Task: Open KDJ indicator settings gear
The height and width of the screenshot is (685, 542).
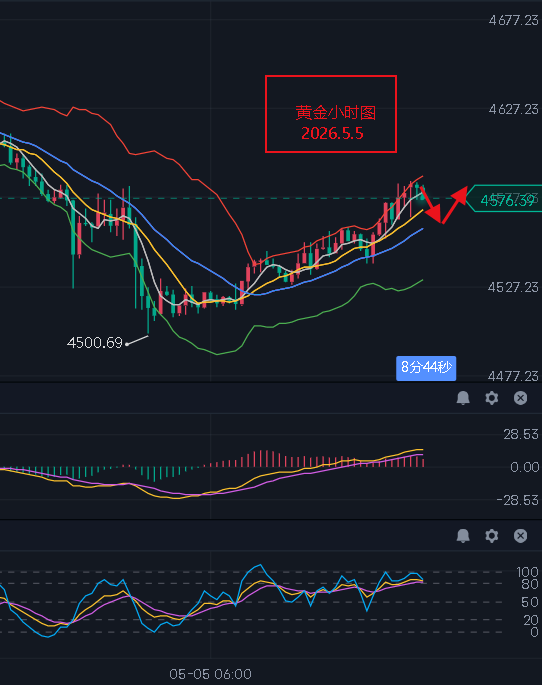Action: [492, 536]
